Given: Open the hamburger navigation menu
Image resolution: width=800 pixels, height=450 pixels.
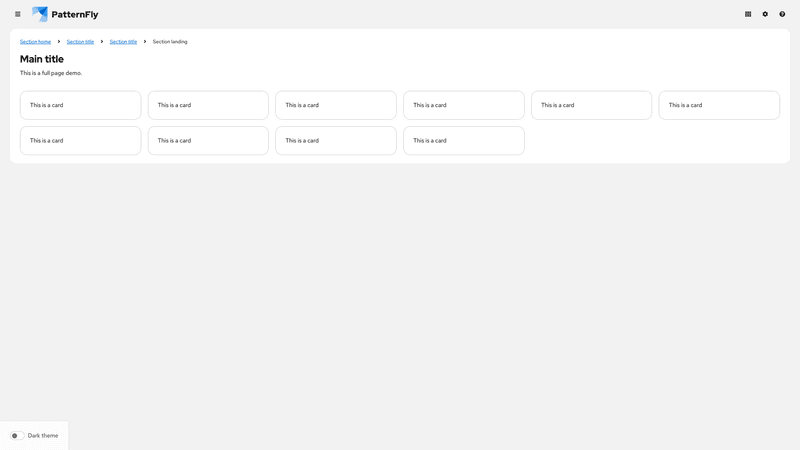Looking at the screenshot, I should (17, 14).
